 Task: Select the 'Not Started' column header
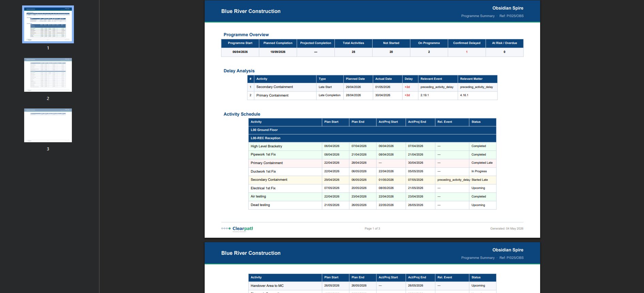(x=391, y=43)
